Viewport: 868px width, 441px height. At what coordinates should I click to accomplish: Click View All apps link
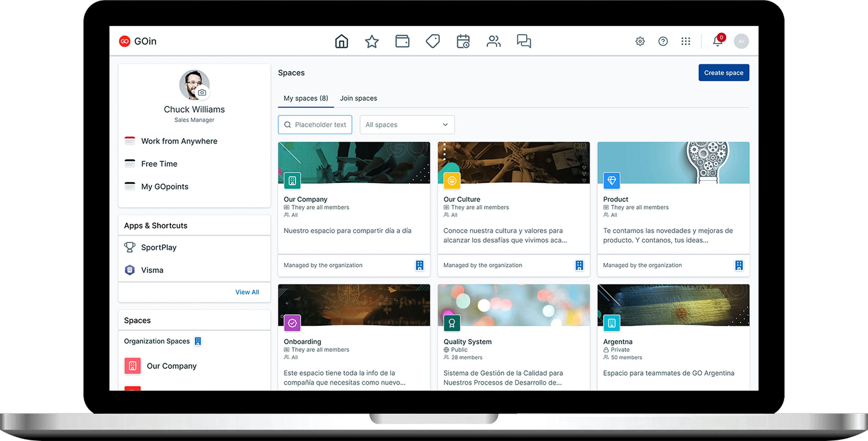point(247,292)
